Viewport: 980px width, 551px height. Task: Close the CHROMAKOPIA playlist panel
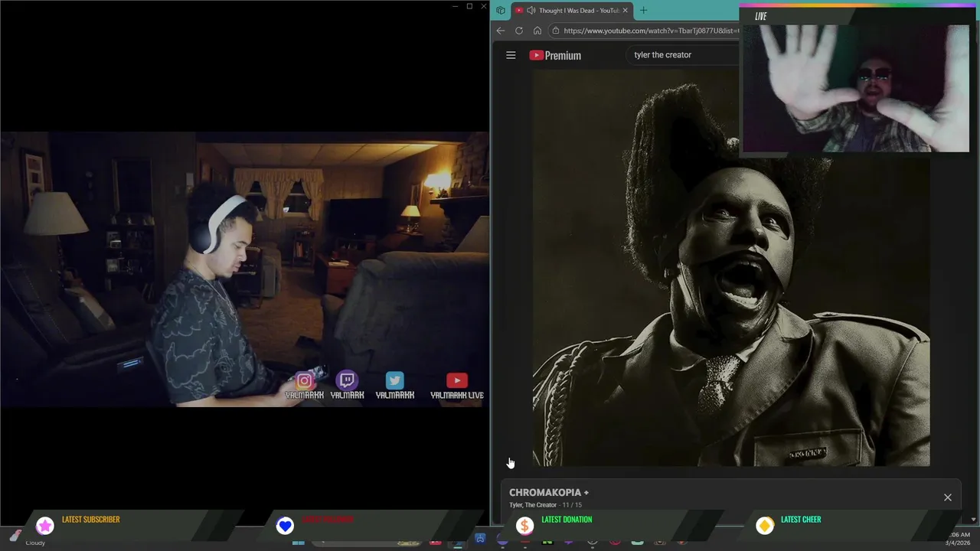(x=947, y=497)
